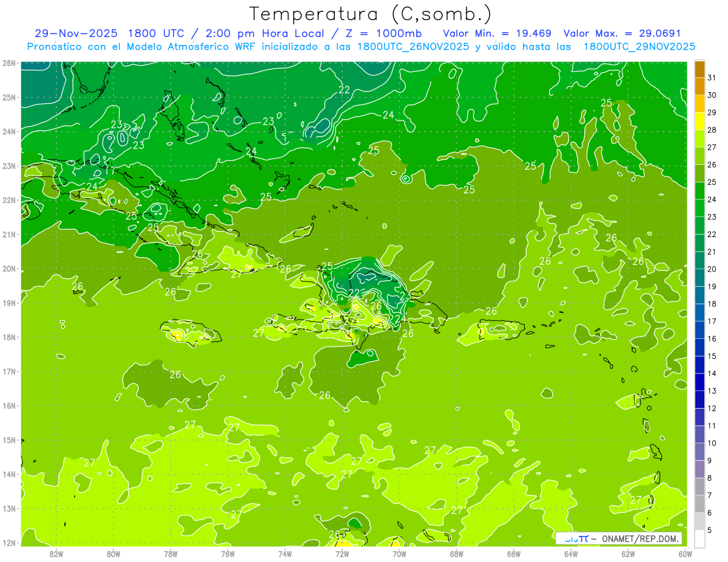Click the 20N latitude axis label
This screenshot has height=562, width=728.
tap(8, 269)
